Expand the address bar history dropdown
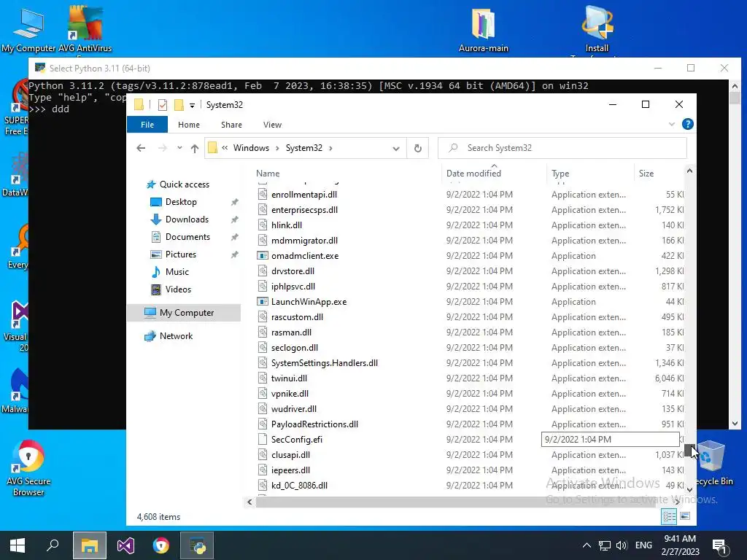 click(x=396, y=149)
